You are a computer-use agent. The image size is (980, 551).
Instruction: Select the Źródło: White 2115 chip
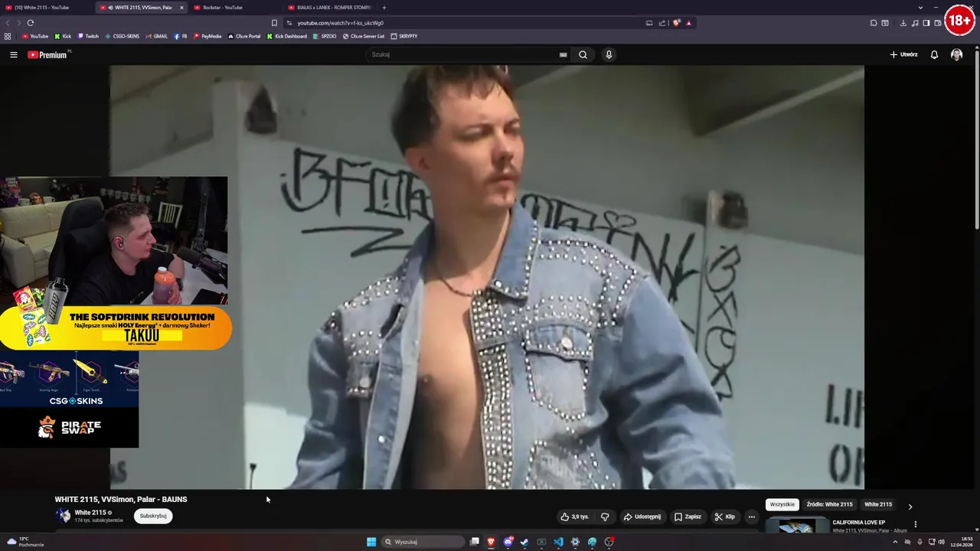click(829, 504)
